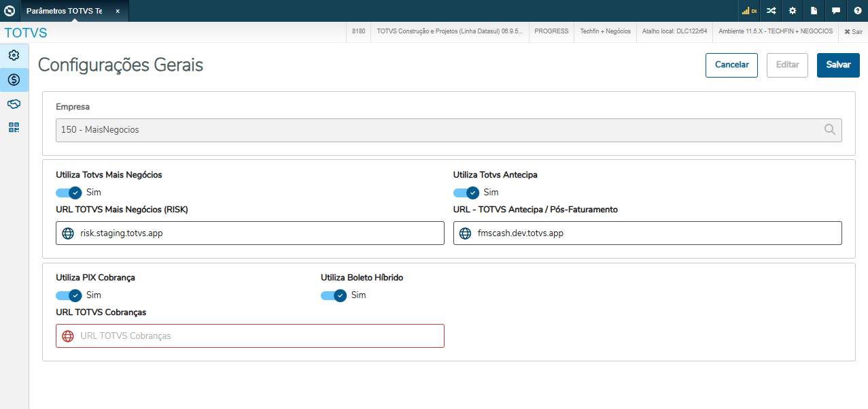Disable Utiliza PIX Cobrança switch
Screen dimensions: 868x409
[69, 295]
